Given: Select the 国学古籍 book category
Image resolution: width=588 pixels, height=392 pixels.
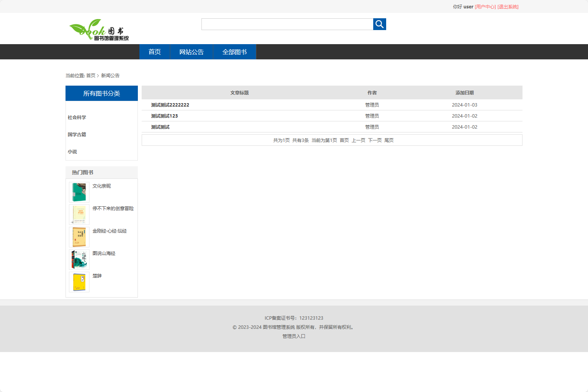Looking at the screenshot, I should (x=77, y=135).
